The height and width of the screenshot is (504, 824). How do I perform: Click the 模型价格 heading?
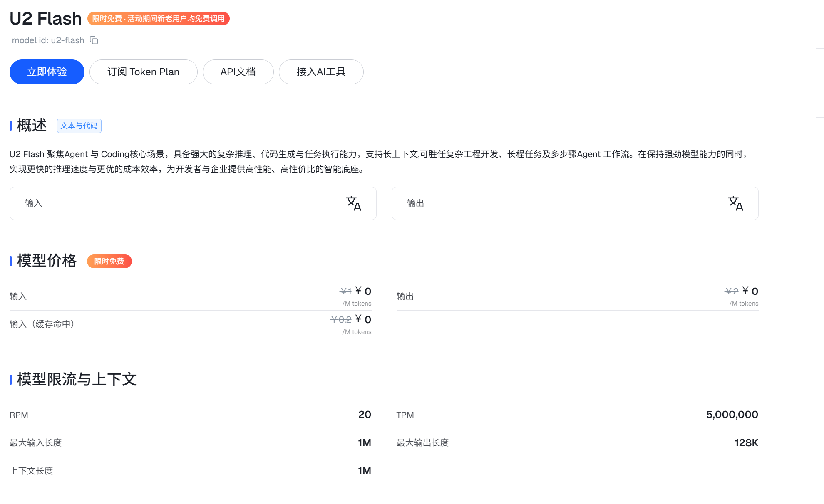[47, 261]
